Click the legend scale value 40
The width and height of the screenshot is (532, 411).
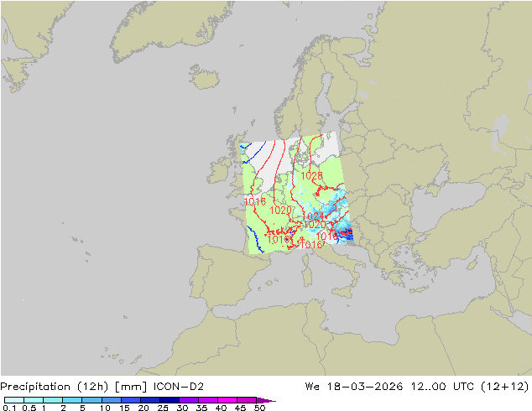click(x=221, y=408)
